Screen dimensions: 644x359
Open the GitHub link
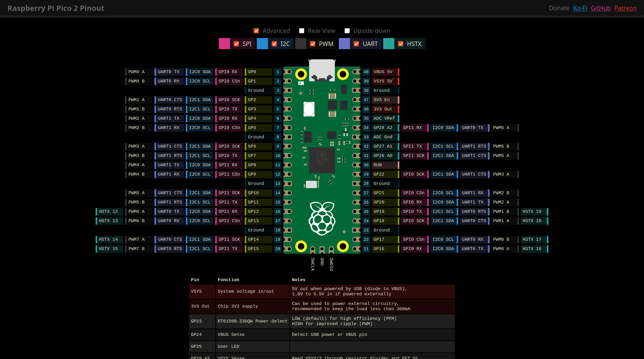(601, 8)
